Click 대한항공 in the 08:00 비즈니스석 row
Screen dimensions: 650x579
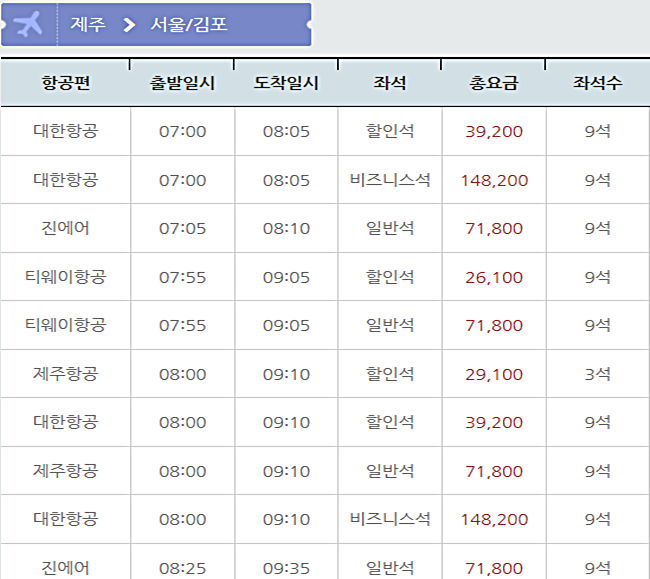coord(65,519)
